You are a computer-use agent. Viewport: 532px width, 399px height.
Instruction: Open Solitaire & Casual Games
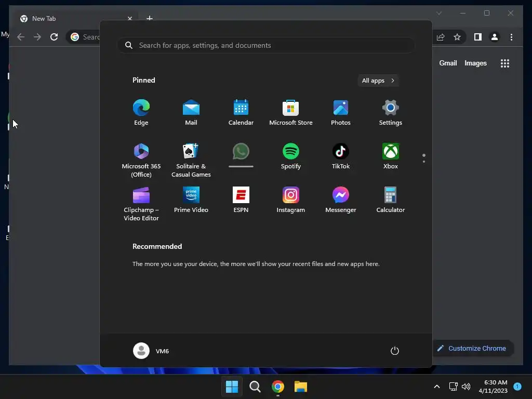[191, 160]
